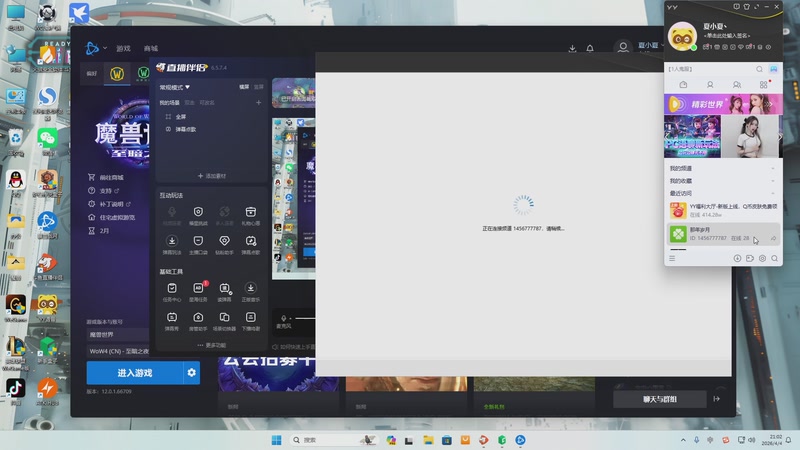Open the YY contacts tab icon
The height and width of the screenshot is (450, 800).
pyautogui.click(x=710, y=85)
